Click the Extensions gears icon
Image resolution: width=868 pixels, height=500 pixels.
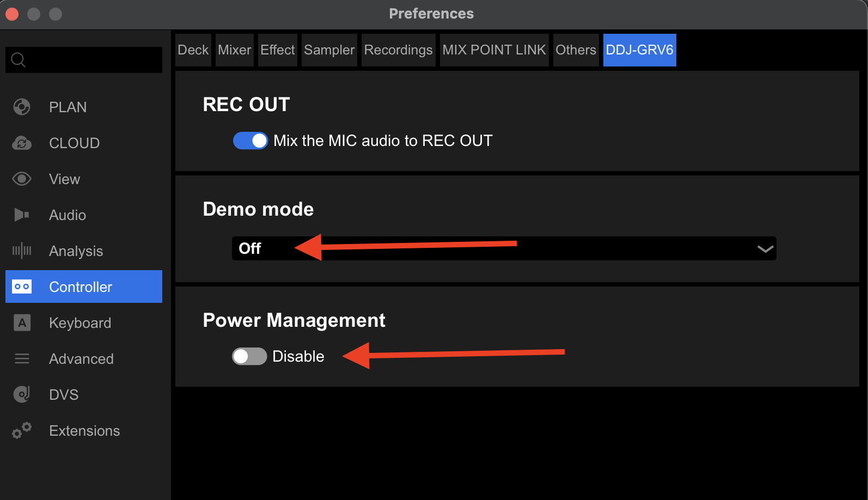[22, 431]
